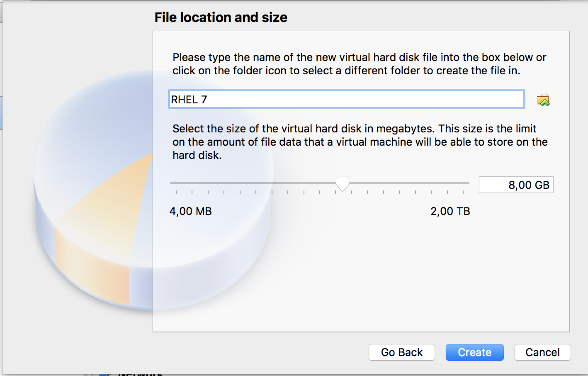Go Back to the previous step
588x376 pixels.
click(401, 352)
